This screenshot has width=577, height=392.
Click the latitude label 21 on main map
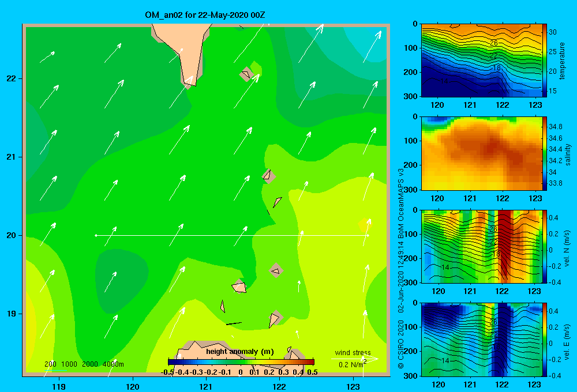click(x=11, y=157)
